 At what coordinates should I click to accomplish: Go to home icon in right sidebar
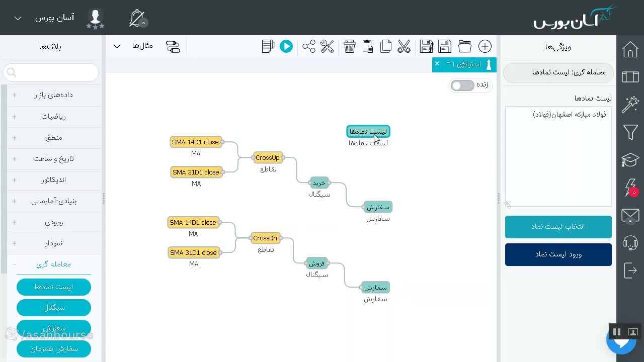click(x=630, y=49)
